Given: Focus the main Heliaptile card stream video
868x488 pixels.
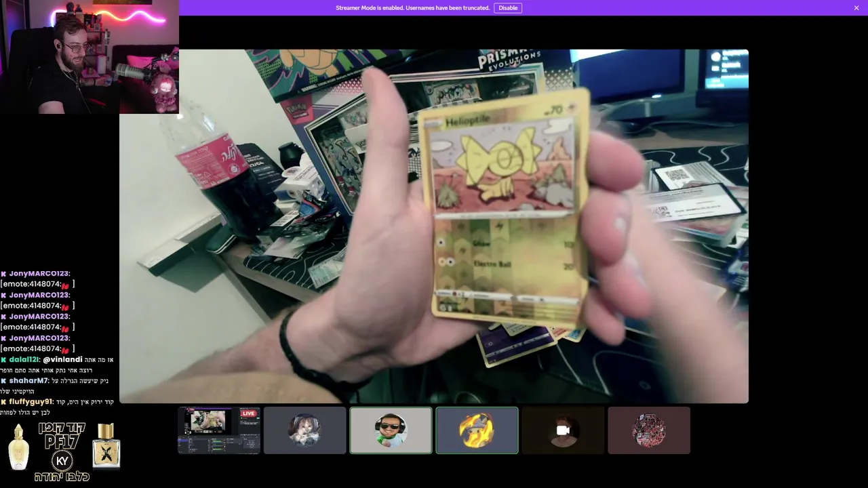Looking at the screenshot, I should [x=434, y=226].
